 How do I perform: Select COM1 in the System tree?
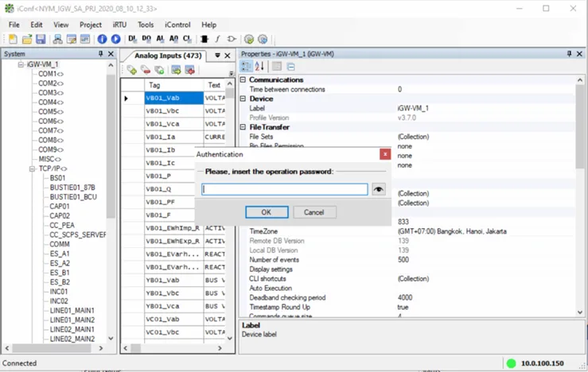coord(50,74)
